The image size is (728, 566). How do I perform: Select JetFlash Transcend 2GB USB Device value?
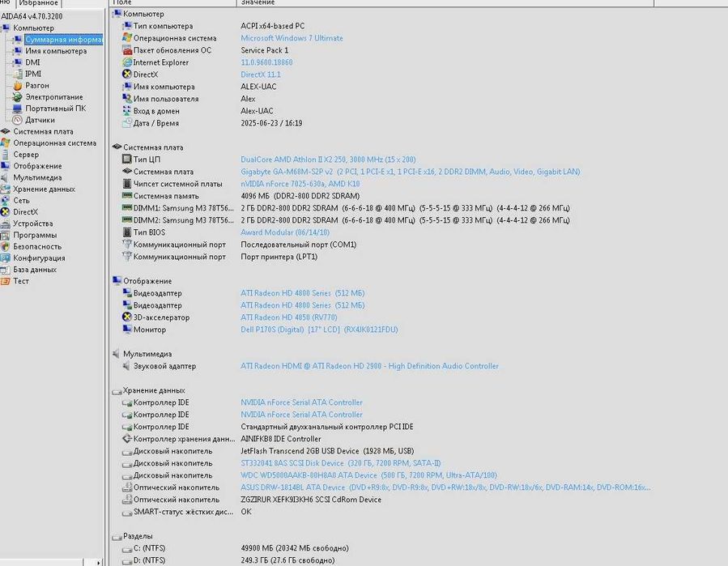coord(327,451)
